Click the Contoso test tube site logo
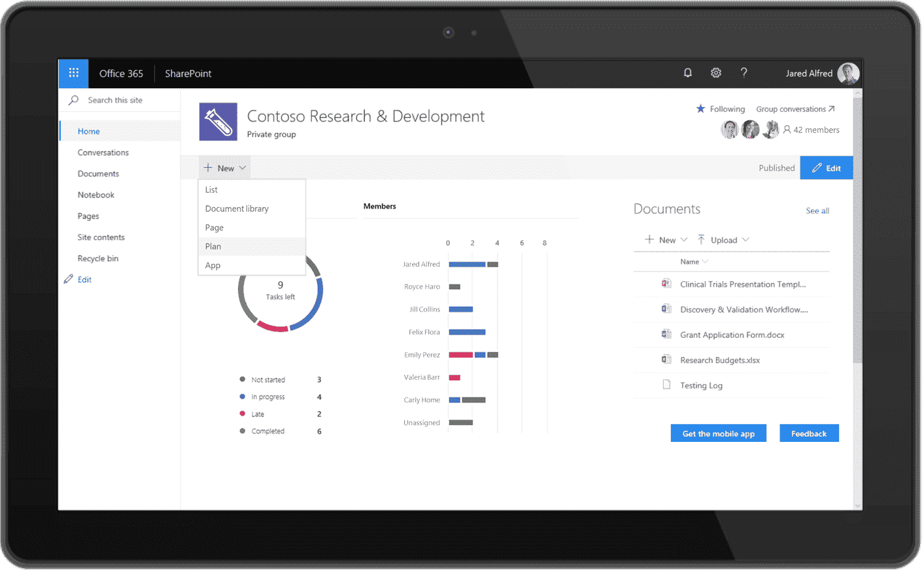 tap(218, 122)
